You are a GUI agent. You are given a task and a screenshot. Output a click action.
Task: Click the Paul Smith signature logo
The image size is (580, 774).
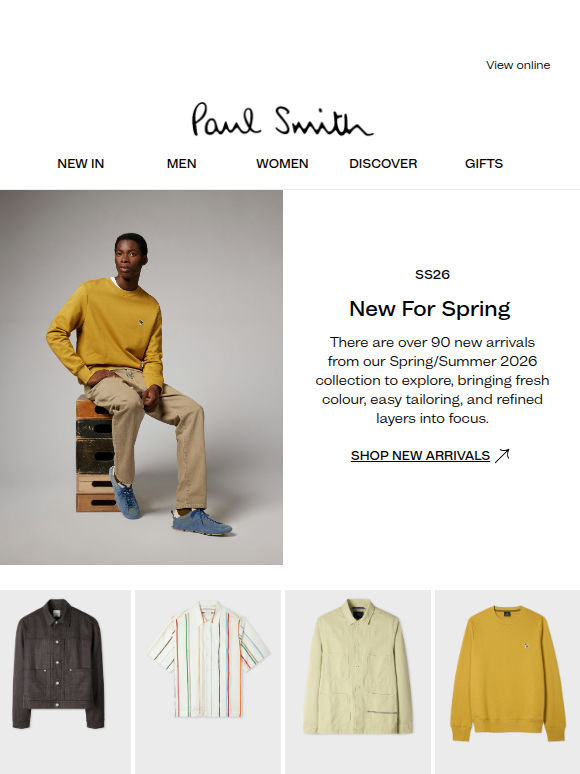point(282,119)
